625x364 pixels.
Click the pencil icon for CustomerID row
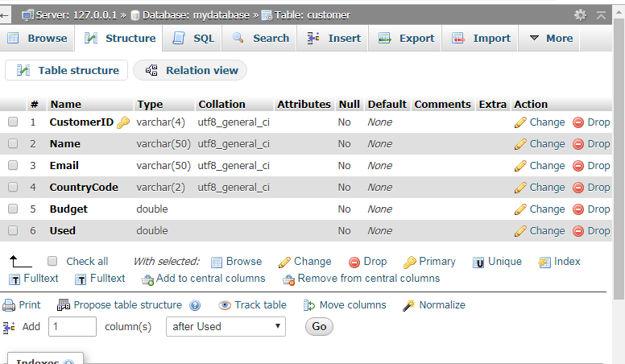(x=520, y=122)
